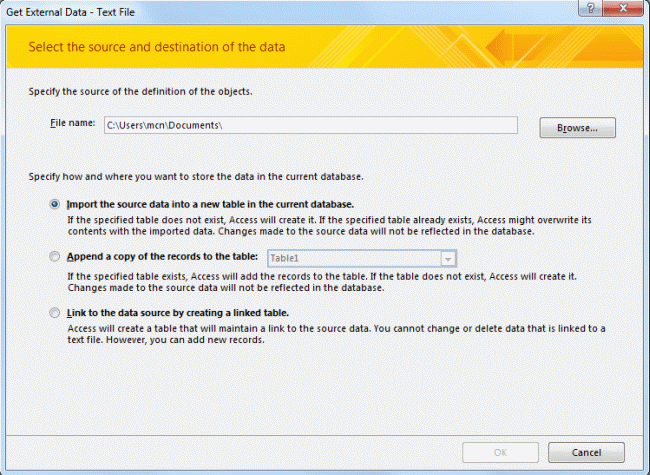Select the Import source data radio button

pyautogui.click(x=54, y=203)
